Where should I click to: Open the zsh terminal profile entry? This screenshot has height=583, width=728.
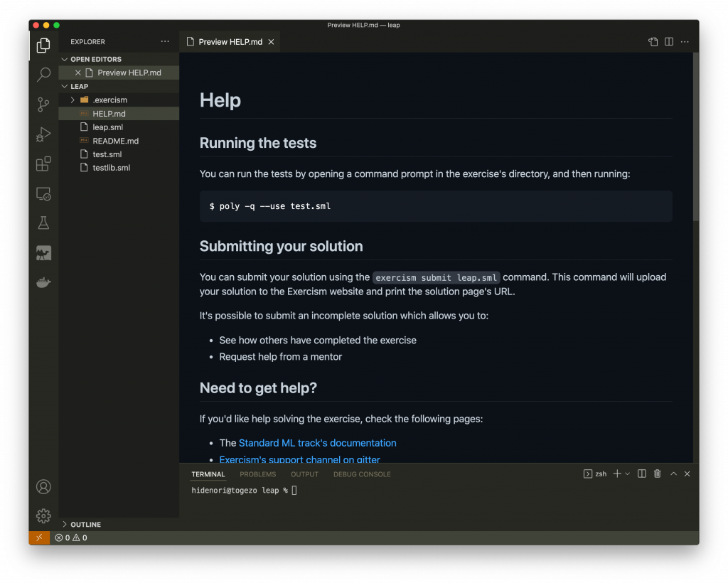(x=595, y=474)
